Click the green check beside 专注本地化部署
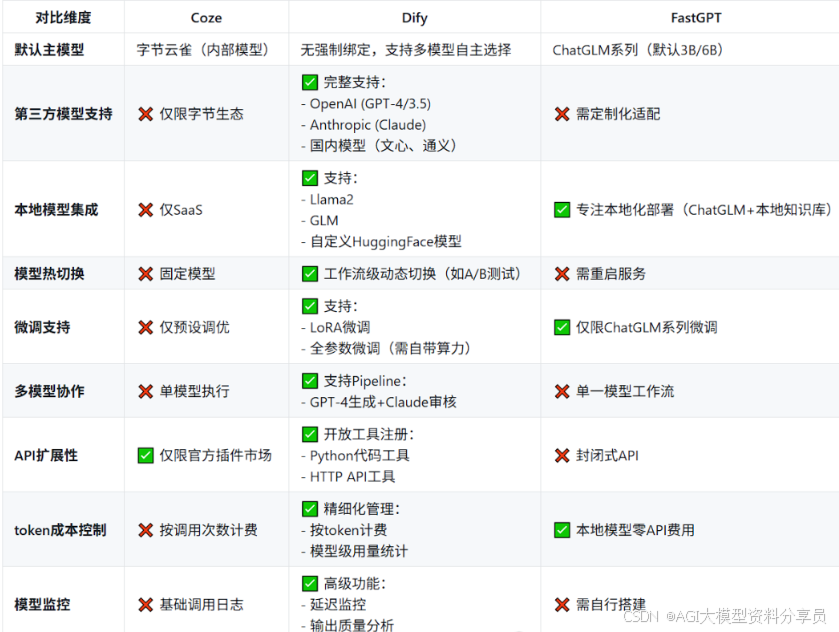The image size is (839, 632). (x=562, y=210)
